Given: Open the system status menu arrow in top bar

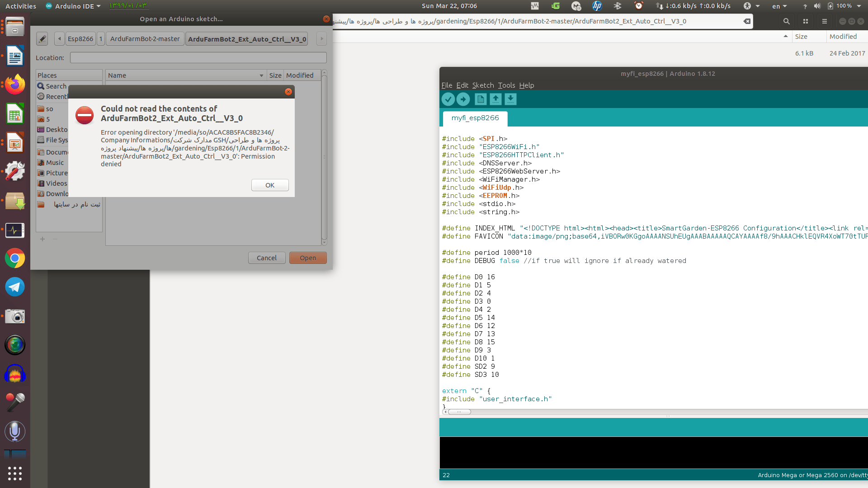Looking at the screenshot, I should [x=859, y=6].
